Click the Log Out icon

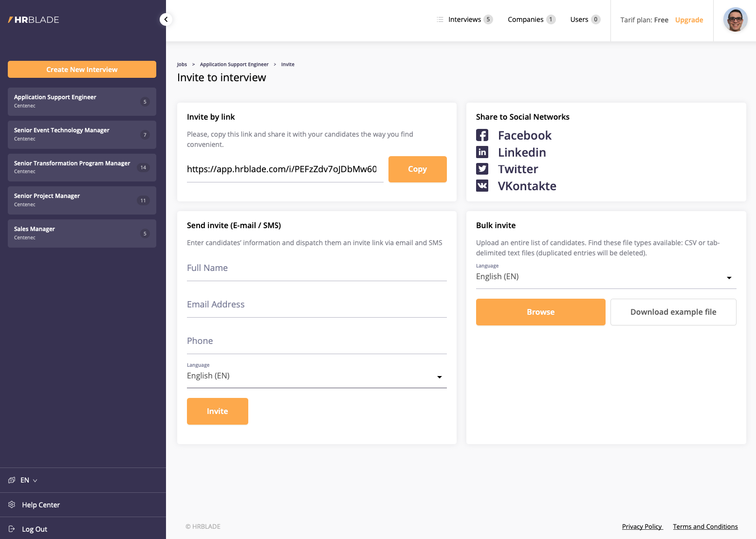click(x=12, y=529)
